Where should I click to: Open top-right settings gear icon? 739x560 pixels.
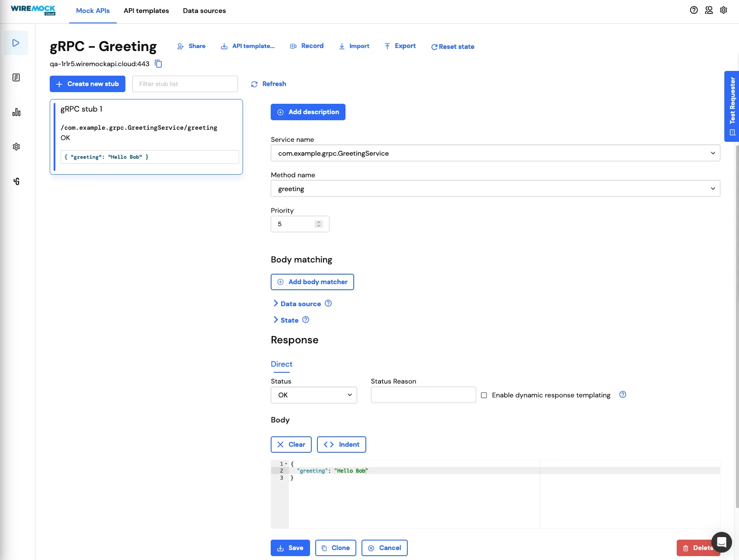pos(723,10)
